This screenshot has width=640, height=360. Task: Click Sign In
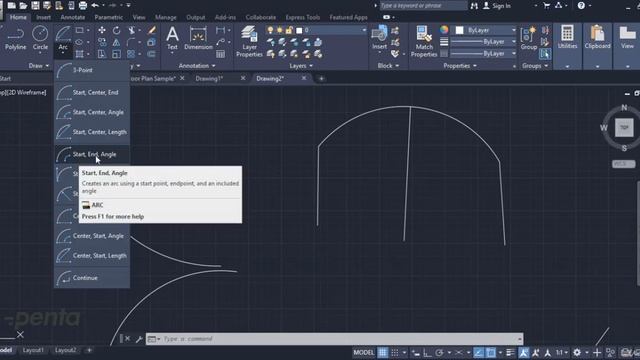click(x=497, y=6)
